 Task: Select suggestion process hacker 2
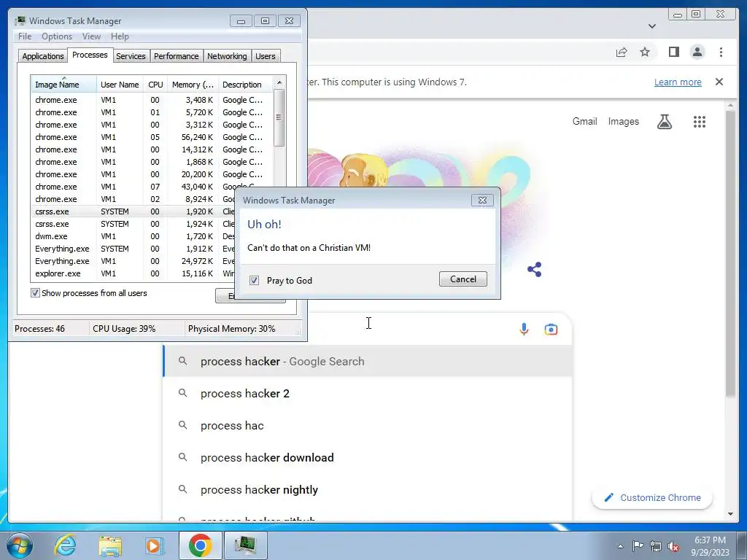pos(368,393)
